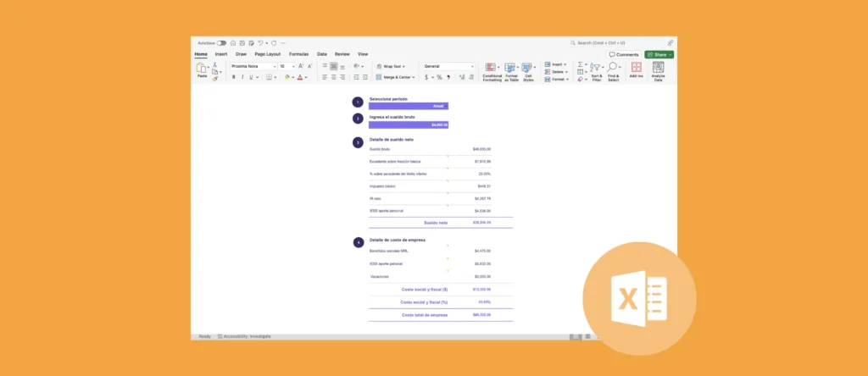Open the Comments pane
The width and height of the screenshot is (868, 376).
point(624,55)
